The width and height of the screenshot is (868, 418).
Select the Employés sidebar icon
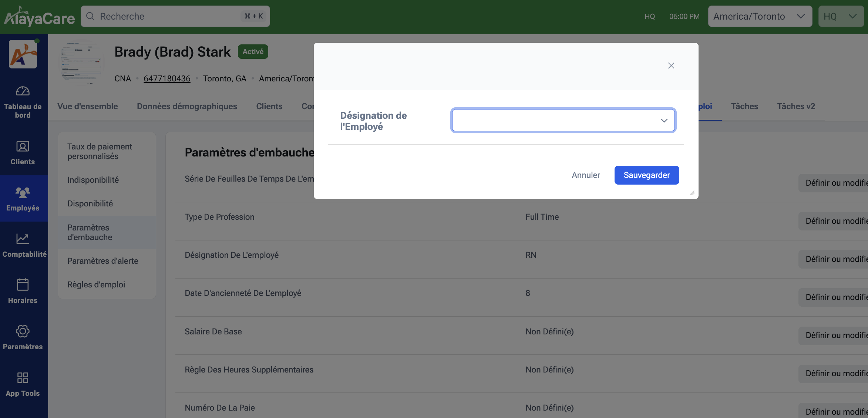coord(23,193)
